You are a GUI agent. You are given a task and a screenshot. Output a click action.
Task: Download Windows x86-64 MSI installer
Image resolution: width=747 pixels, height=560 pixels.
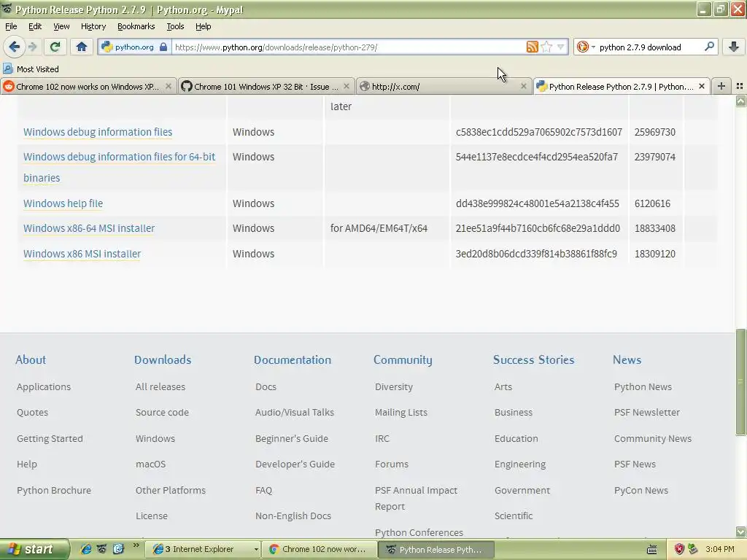89,228
